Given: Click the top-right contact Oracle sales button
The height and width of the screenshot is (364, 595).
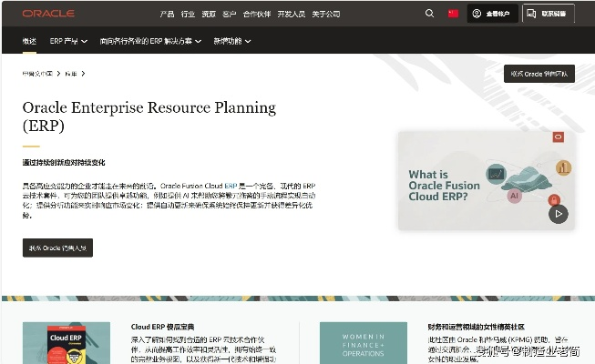Looking at the screenshot, I should coord(539,74).
